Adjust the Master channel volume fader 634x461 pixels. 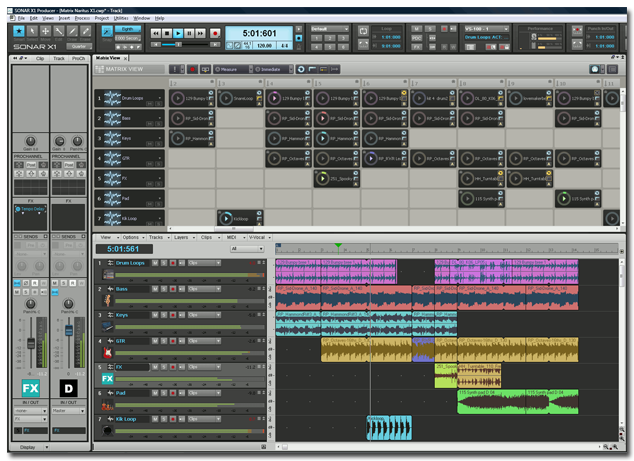(69, 331)
